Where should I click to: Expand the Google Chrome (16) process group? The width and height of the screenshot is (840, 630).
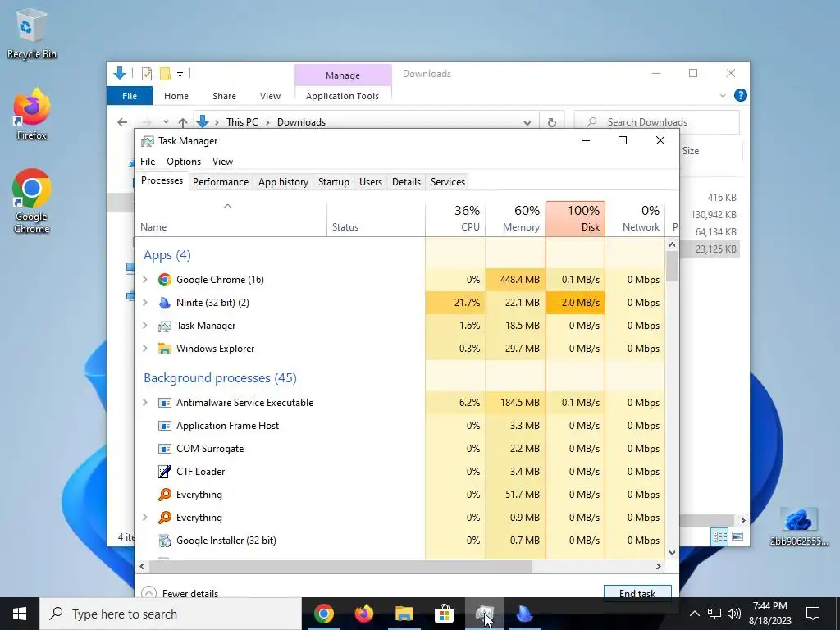144,280
